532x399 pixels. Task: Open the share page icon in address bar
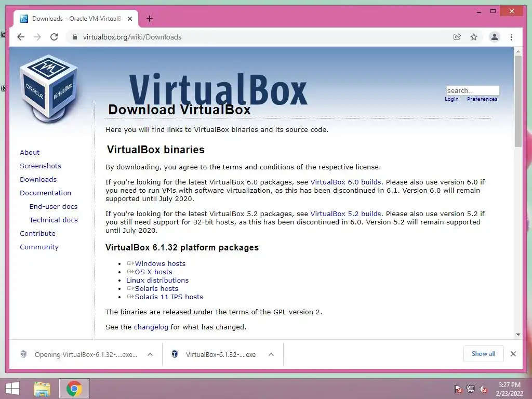pos(457,37)
